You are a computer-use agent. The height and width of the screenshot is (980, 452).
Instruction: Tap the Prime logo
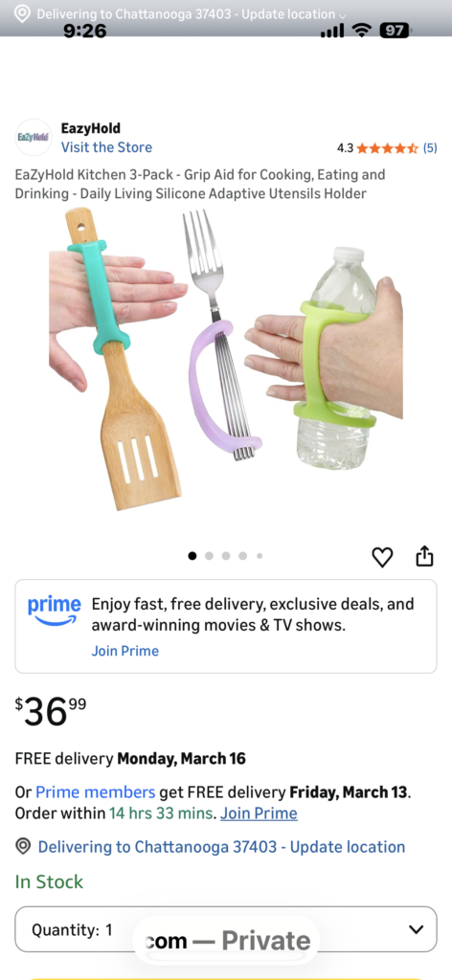(x=55, y=610)
